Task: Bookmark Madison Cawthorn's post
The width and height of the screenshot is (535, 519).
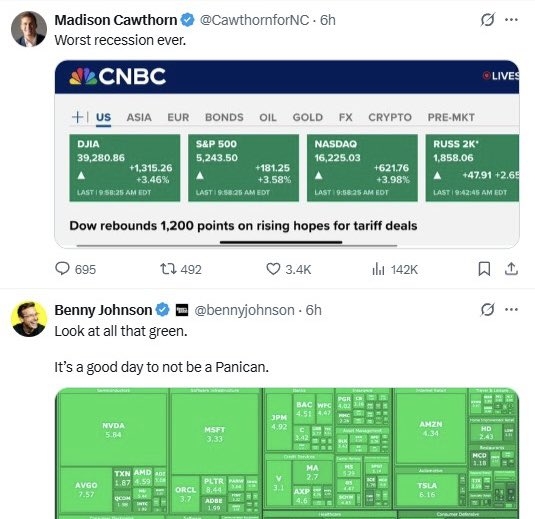Action: [x=484, y=269]
